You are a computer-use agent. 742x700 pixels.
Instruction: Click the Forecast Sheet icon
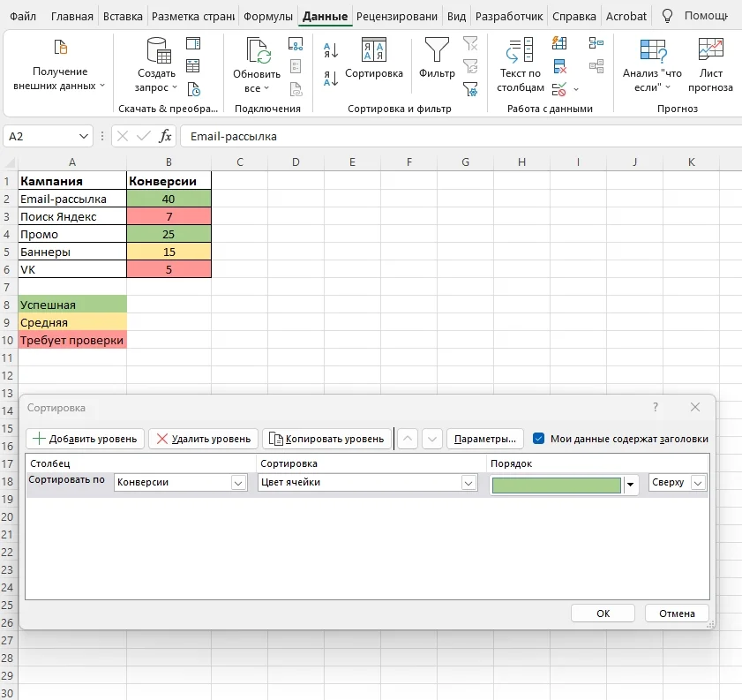pos(710,51)
